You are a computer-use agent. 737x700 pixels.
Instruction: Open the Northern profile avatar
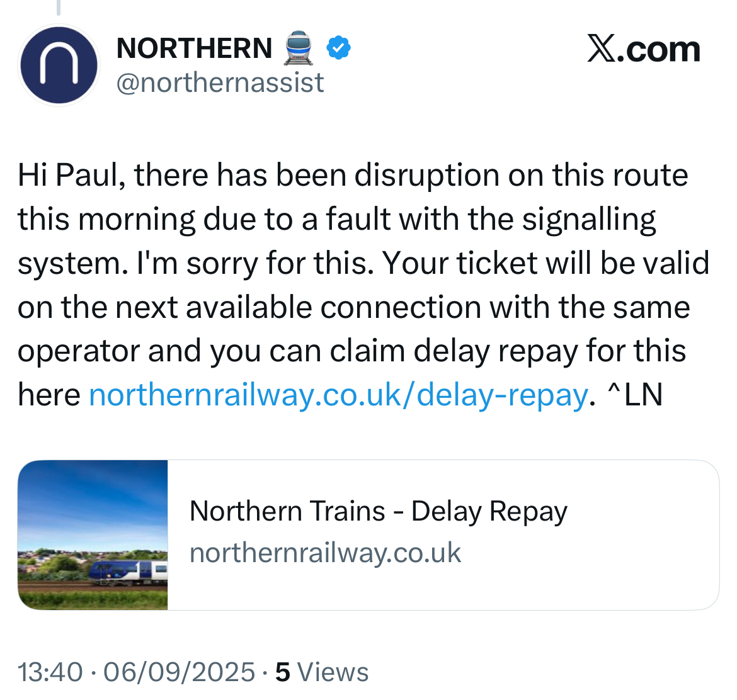[59, 65]
